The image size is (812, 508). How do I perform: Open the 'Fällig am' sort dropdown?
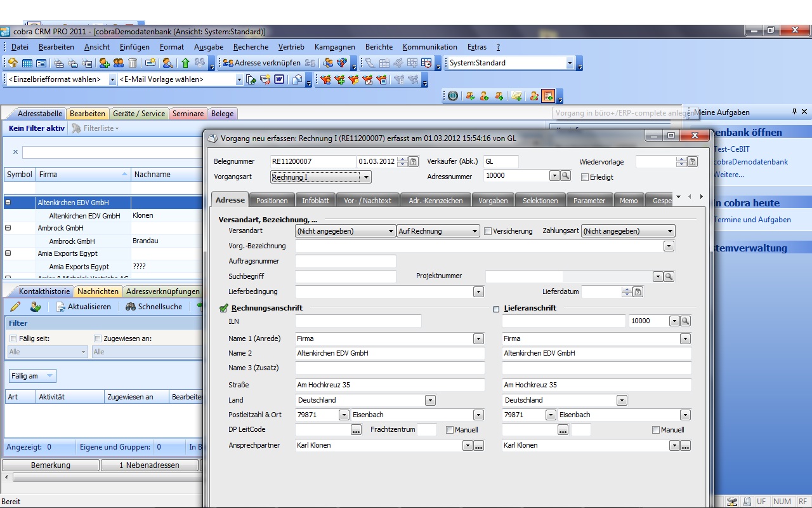click(x=32, y=376)
